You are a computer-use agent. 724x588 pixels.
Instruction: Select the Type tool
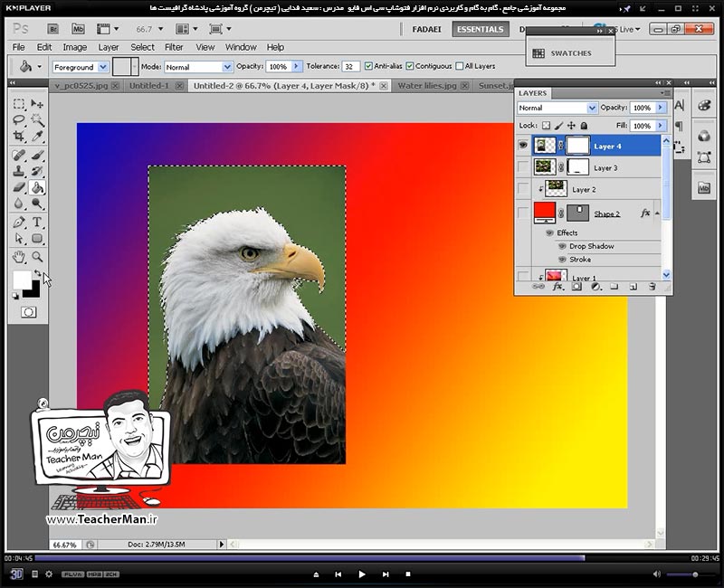[37, 222]
